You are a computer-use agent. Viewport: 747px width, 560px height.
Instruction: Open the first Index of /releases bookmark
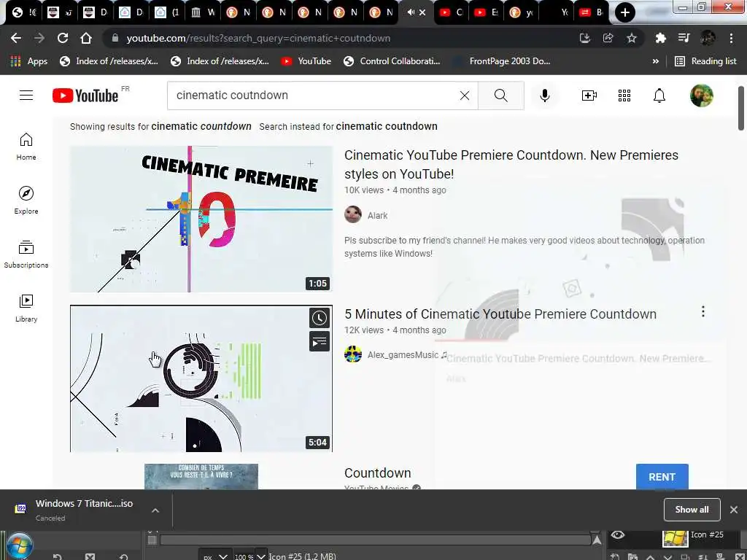pos(109,61)
